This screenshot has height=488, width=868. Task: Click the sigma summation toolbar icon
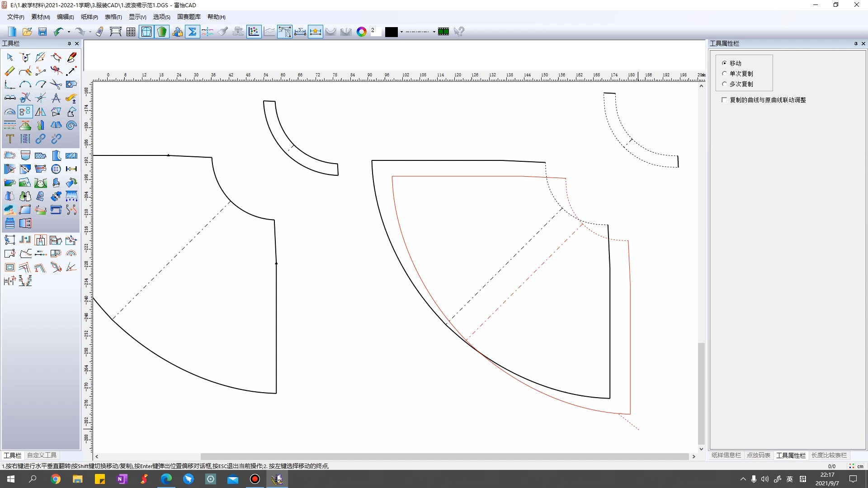click(192, 32)
